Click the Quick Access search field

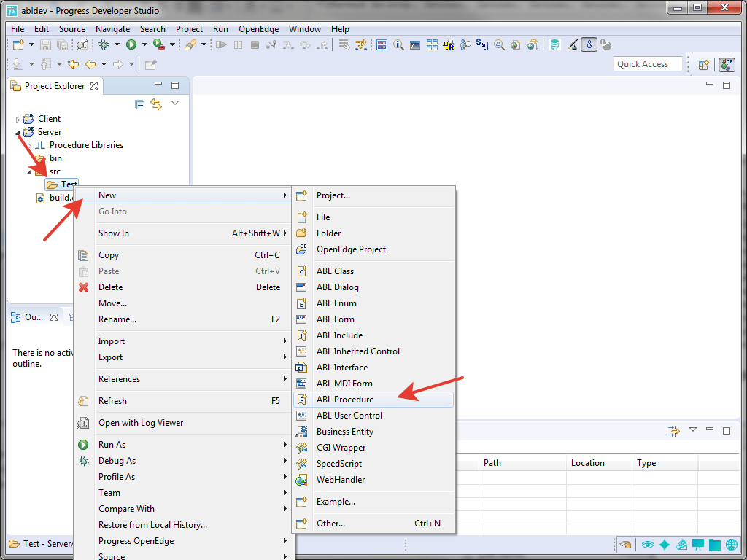(648, 64)
